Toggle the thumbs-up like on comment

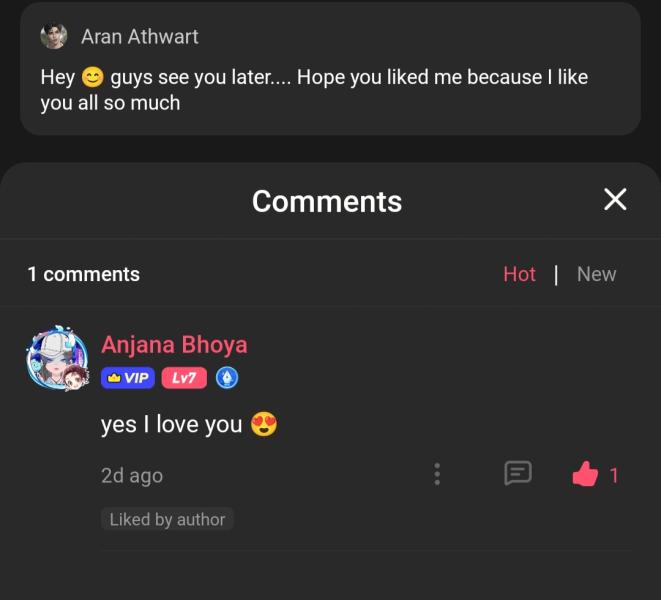coord(585,474)
